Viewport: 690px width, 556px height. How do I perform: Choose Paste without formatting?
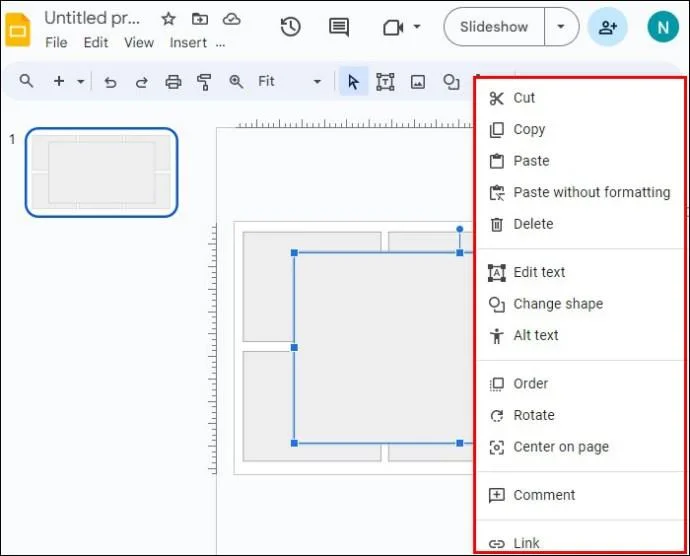click(x=580, y=192)
